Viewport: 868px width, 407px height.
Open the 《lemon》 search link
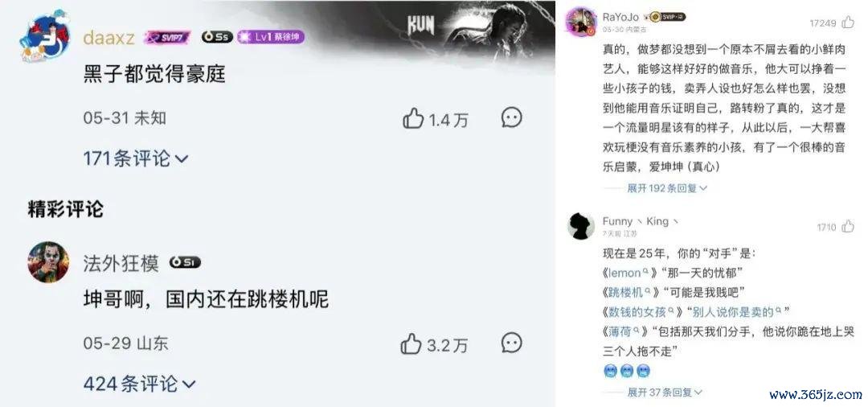click(628, 273)
